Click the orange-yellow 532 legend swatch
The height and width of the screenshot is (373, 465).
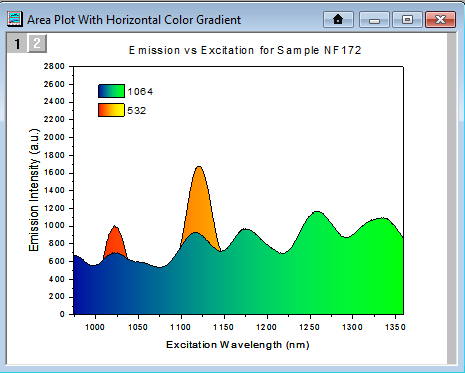[111, 110]
